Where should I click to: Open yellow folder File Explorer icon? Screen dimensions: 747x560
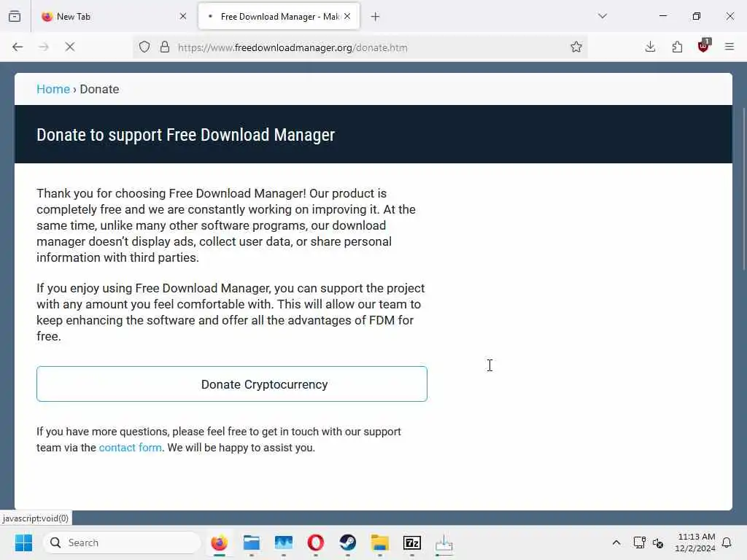(379, 542)
